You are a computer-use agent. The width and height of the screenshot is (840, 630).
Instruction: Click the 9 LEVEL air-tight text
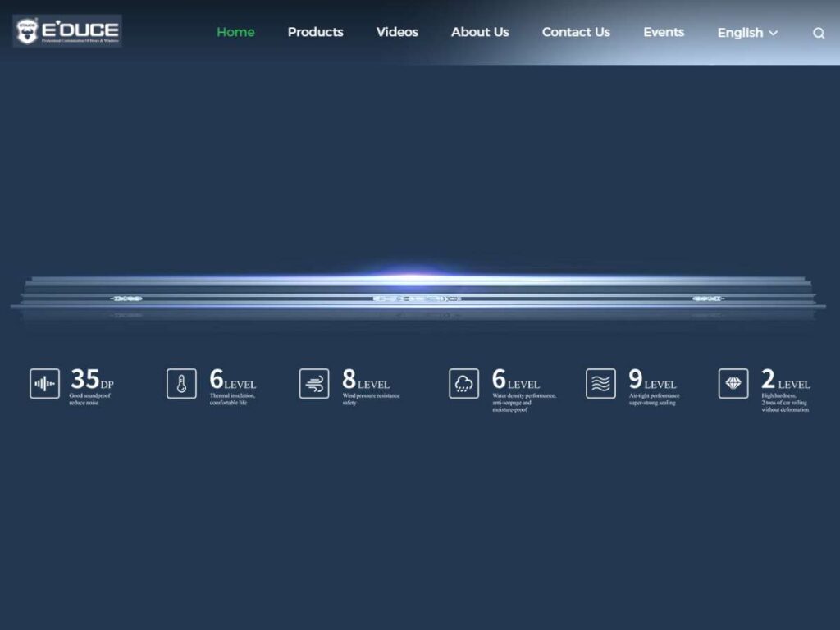coord(652,380)
